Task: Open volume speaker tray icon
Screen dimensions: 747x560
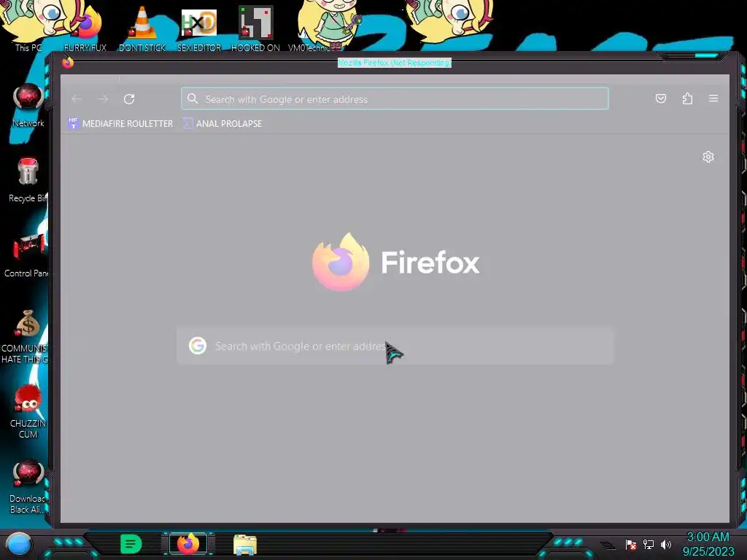Action: pyautogui.click(x=665, y=544)
